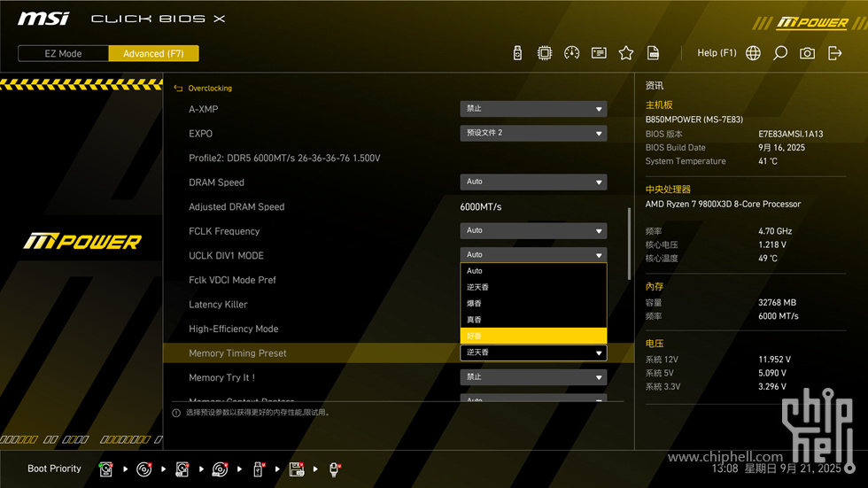This screenshot has width=868, height=488.
Task: Select hard disk boot device with green check
Action: pos(105,469)
